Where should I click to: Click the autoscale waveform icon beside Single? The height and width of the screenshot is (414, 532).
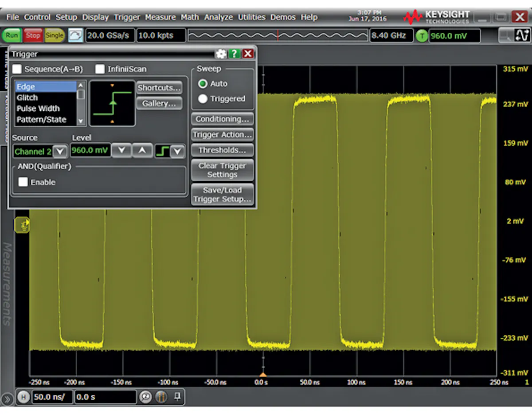coord(75,35)
